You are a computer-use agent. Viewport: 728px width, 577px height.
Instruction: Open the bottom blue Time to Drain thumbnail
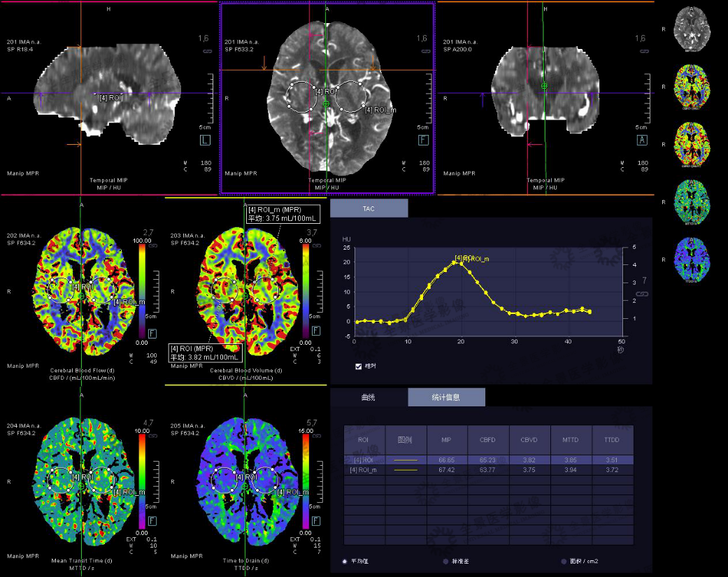691,260
